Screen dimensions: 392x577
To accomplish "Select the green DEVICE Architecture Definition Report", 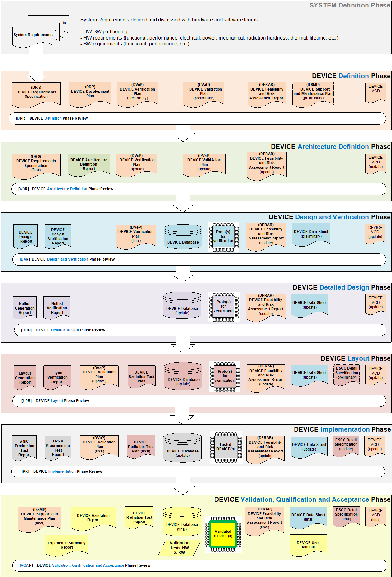I will [89, 164].
